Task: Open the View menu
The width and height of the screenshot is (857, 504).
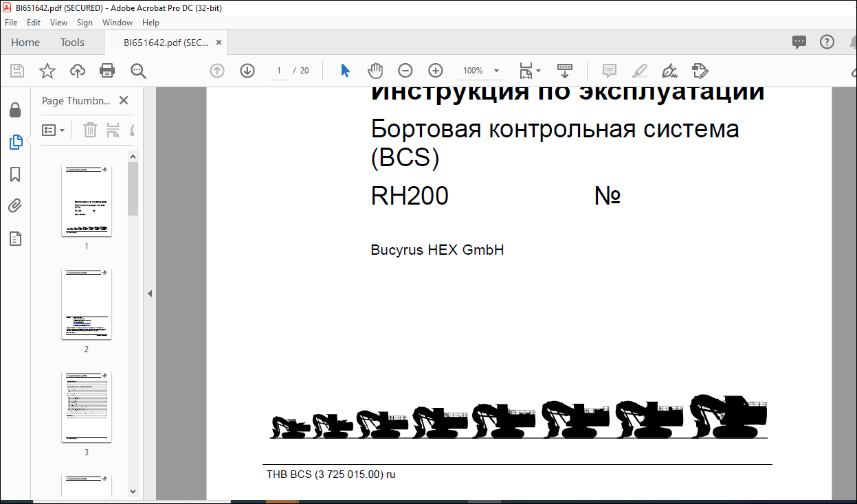Action: pos(58,23)
